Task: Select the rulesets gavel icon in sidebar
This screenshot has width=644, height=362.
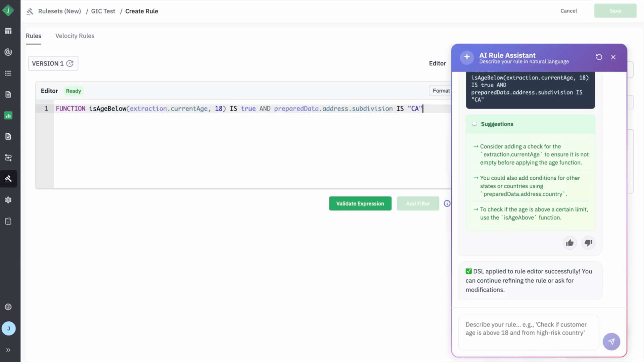Action: [x=8, y=179]
